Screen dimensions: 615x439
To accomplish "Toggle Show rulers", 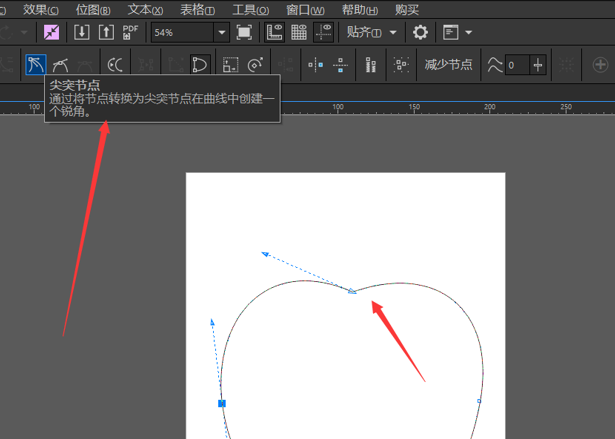I will point(274,32).
